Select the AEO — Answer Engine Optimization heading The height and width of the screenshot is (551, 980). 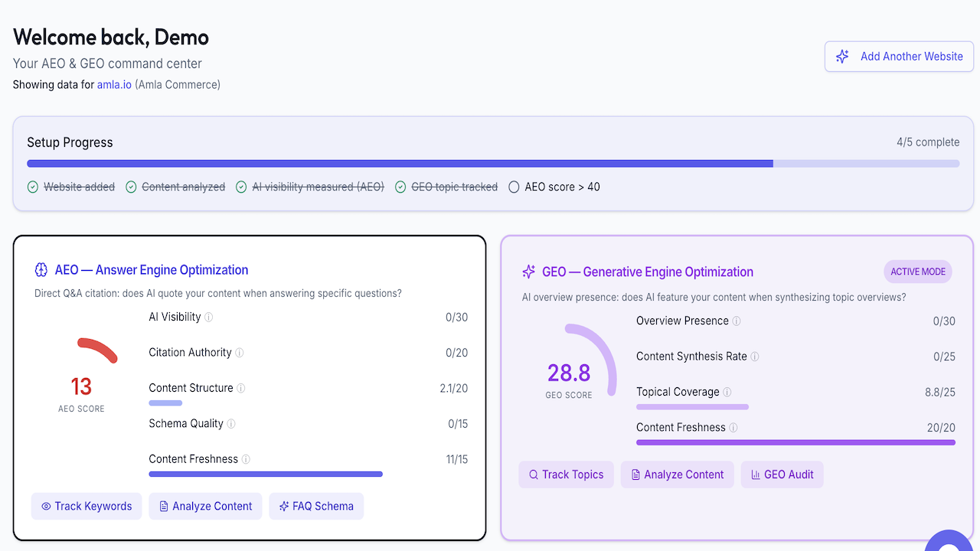pyautogui.click(x=152, y=270)
